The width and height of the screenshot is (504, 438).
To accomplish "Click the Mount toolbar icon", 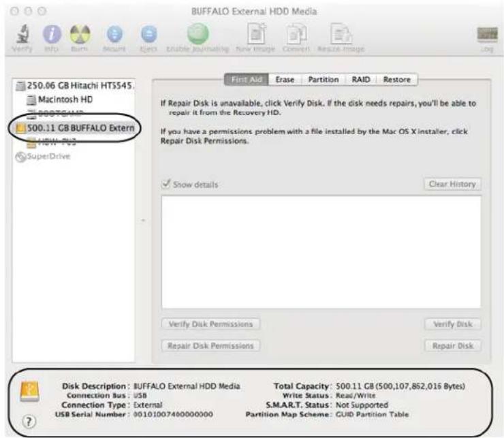I will click(x=114, y=34).
